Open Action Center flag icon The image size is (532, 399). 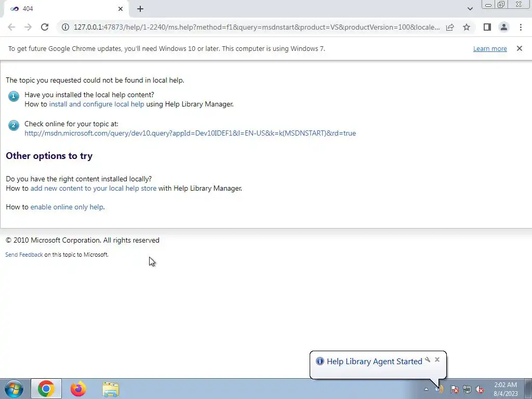(x=454, y=389)
